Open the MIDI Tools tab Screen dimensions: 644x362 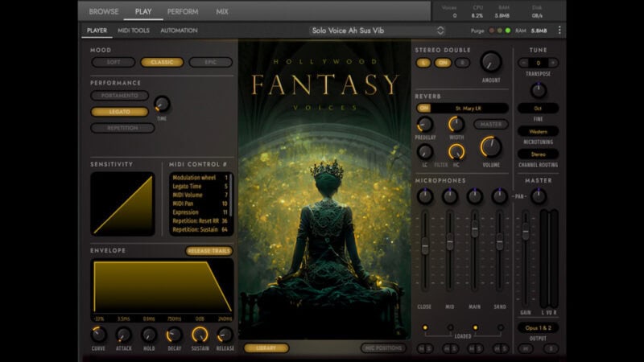[x=134, y=31]
